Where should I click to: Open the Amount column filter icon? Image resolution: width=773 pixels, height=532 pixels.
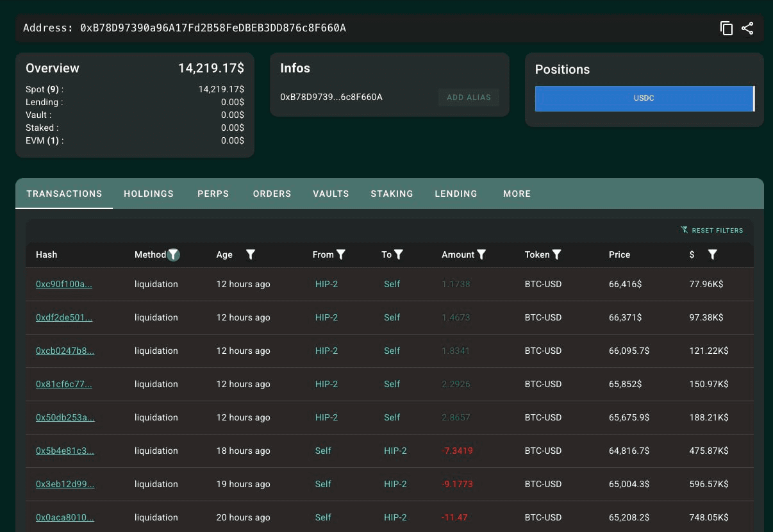pos(481,254)
